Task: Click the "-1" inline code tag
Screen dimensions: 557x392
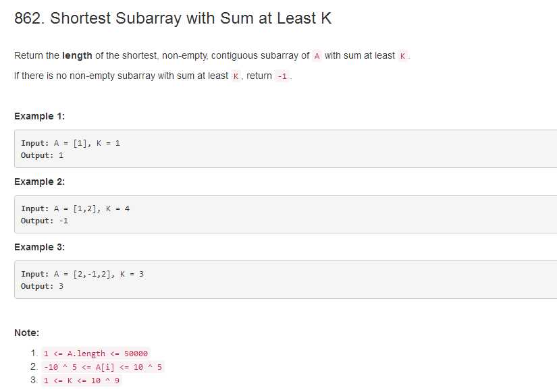Action: pos(282,76)
